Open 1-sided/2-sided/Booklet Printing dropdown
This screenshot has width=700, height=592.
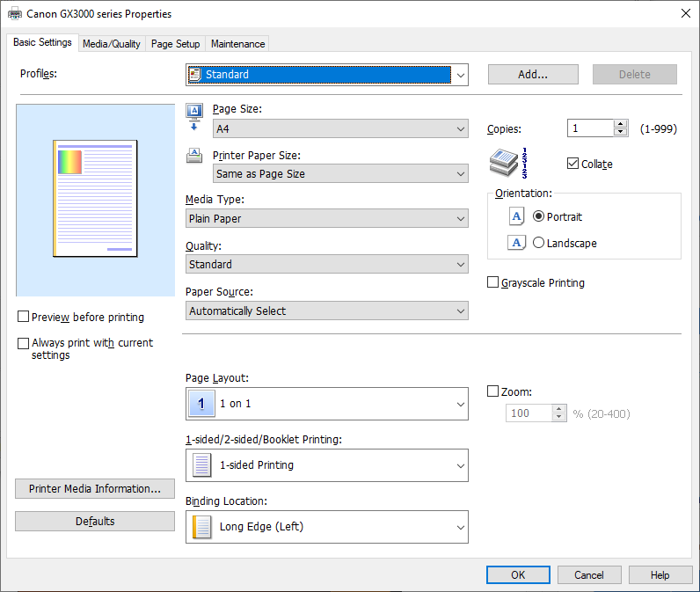click(x=327, y=465)
